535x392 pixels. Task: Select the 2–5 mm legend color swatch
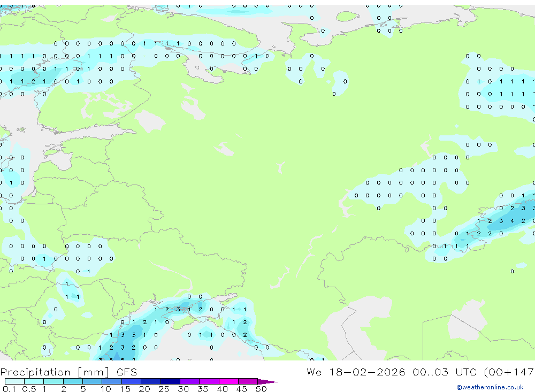pyautogui.click(x=73, y=381)
